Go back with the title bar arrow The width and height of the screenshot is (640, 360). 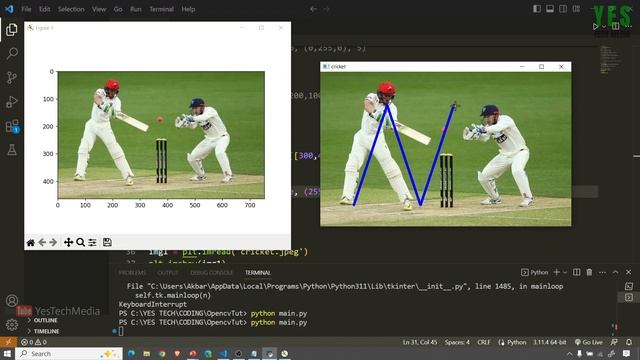point(313,9)
